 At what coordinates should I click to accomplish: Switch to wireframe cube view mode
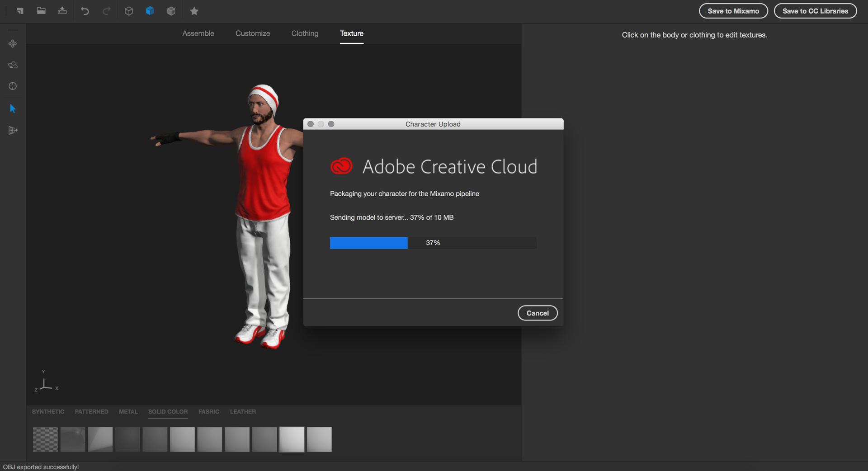point(129,11)
